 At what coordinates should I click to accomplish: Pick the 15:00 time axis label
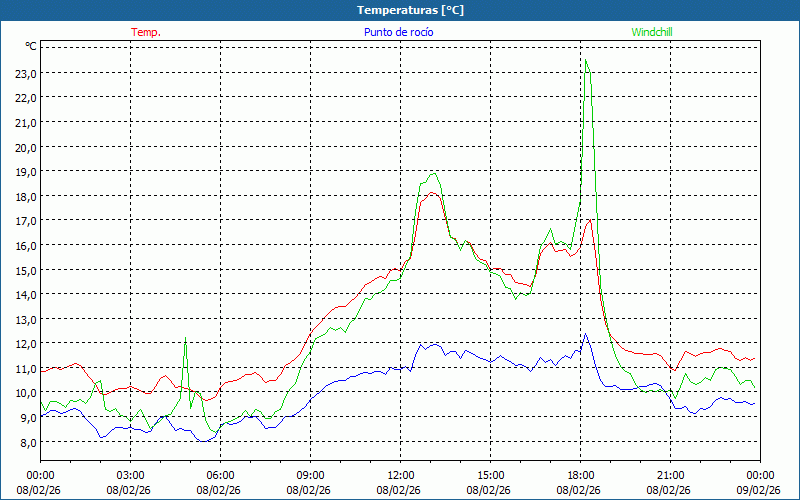point(490,475)
